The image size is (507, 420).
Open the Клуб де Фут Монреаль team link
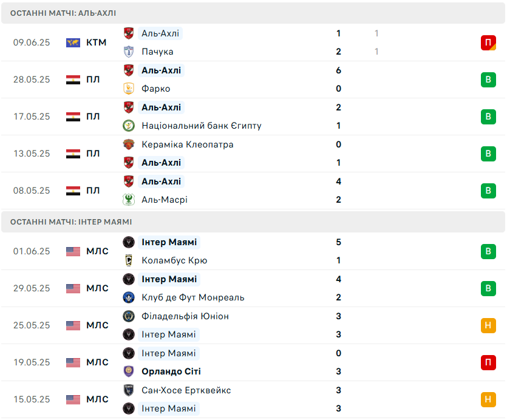click(x=193, y=297)
